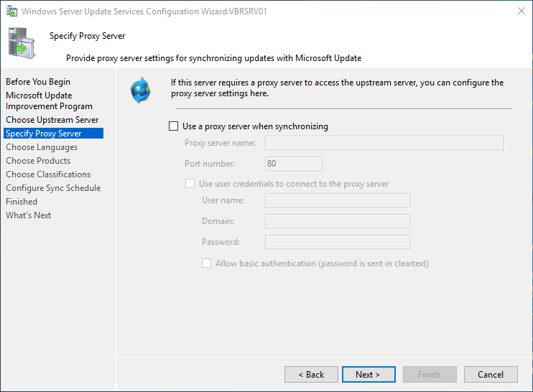
Task: Click the Proxy server name field
Action: point(384,143)
